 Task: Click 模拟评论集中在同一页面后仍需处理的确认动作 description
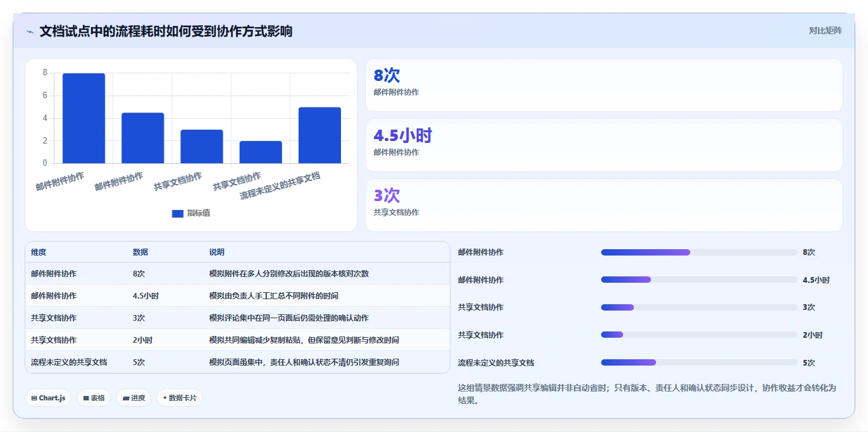pyautogui.click(x=289, y=318)
